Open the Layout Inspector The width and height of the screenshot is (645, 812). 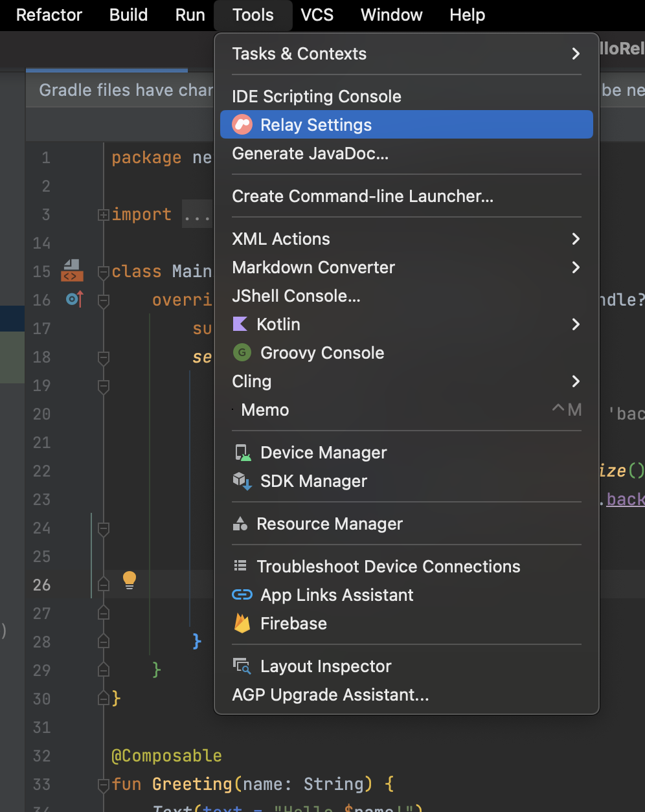click(326, 666)
